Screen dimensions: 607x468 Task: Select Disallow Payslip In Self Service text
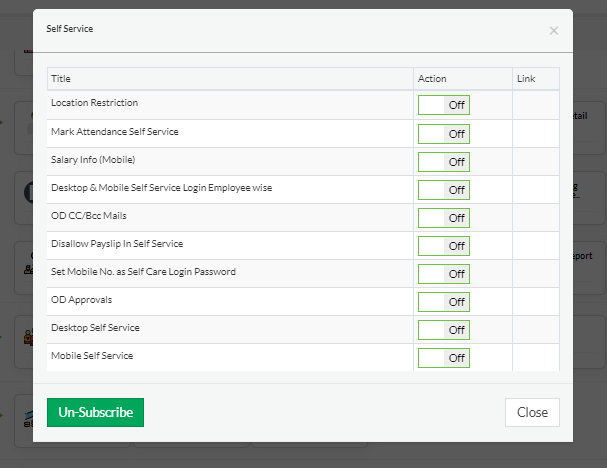117,243
